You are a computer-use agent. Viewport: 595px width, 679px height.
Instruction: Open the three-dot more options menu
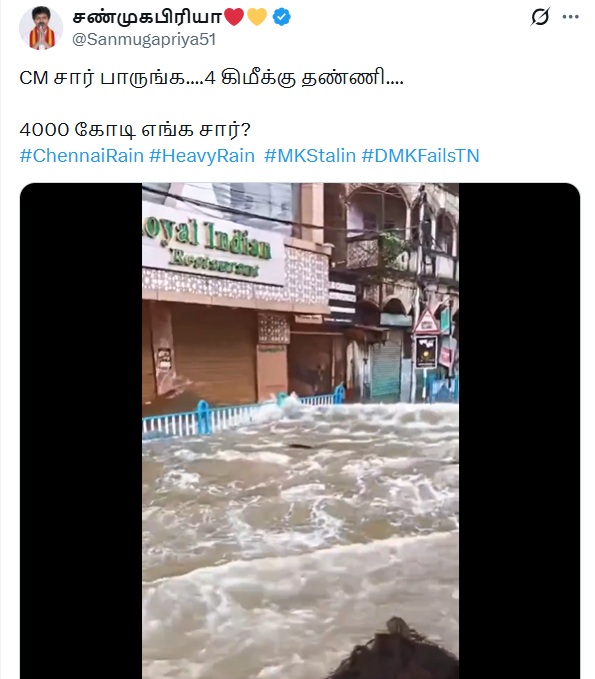[570, 17]
